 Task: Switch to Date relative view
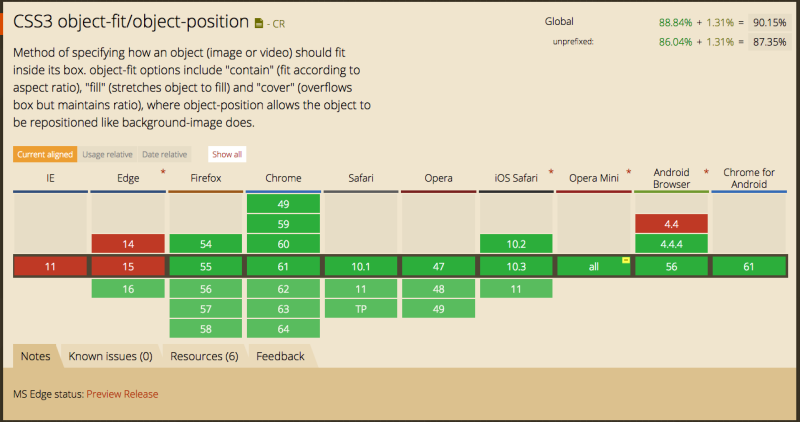coord(164,154)
